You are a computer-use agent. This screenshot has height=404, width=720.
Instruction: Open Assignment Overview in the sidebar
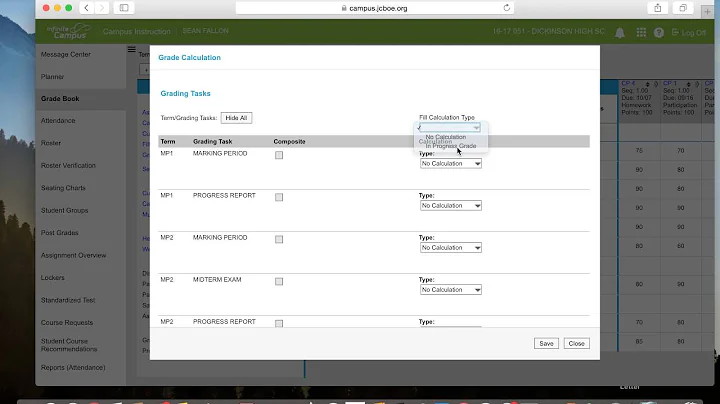[x=73, y=255]
